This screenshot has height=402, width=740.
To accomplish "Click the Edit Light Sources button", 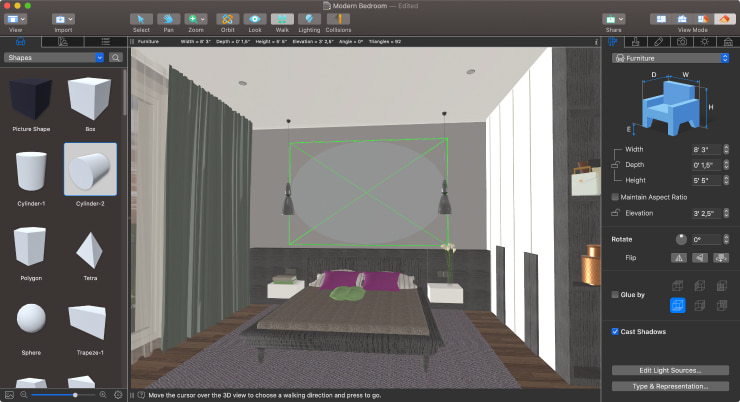I will [670, 370].
